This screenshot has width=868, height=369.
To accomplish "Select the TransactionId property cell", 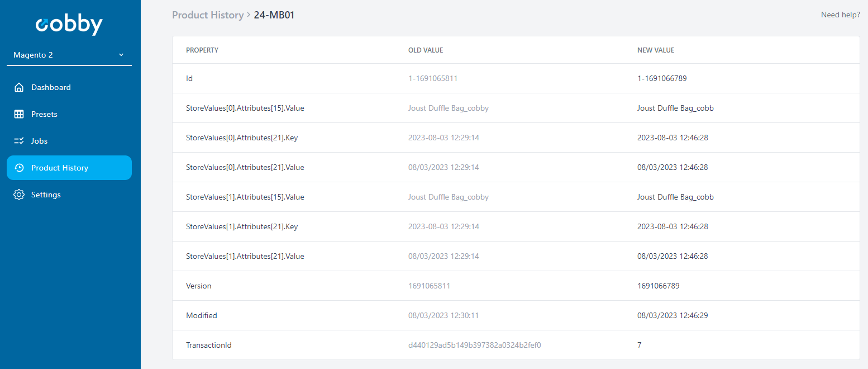I will click(x=209, y=346).
